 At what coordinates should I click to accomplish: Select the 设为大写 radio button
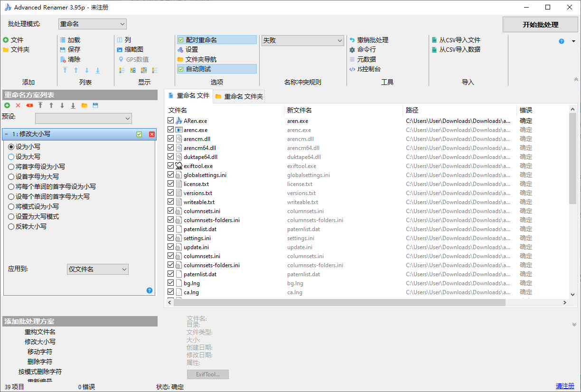pyautogui.click(x=11, y=157)
